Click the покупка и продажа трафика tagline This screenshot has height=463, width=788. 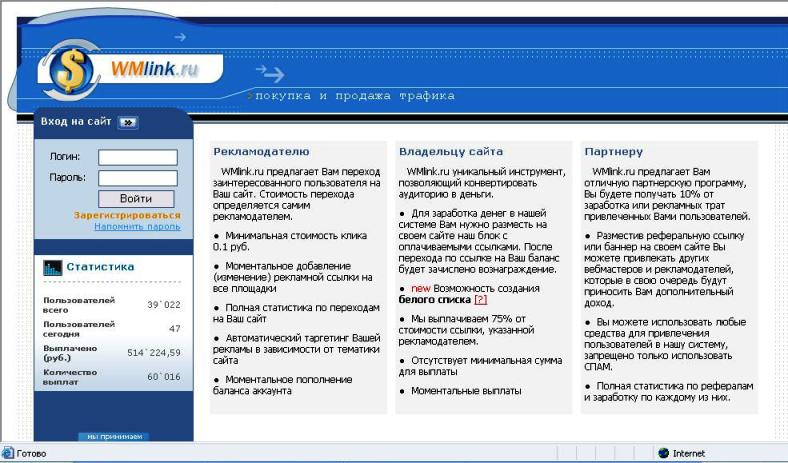[x=355, y=96]
